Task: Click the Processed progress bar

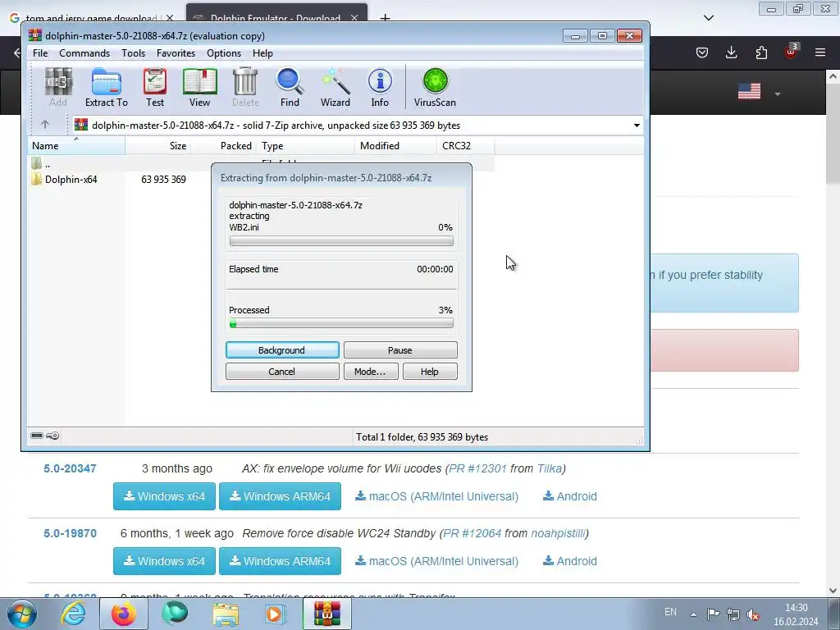Action: 341,323
